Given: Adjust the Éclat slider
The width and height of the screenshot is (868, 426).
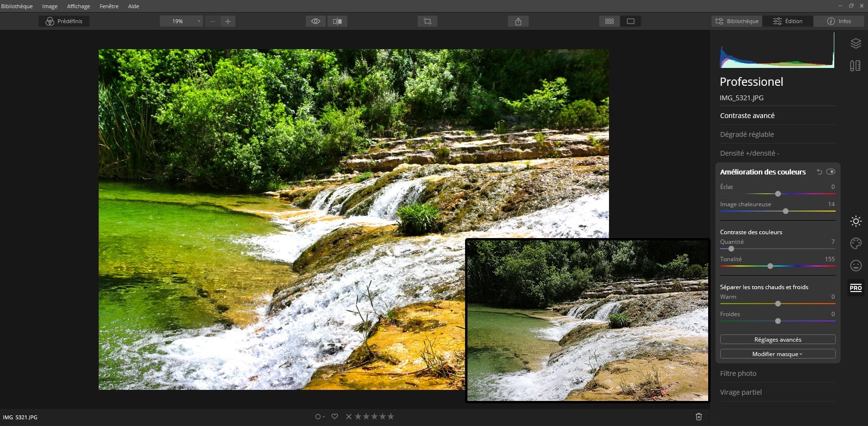Looking at the screenshot, I should pyautogui.click(x=777, y=194).
